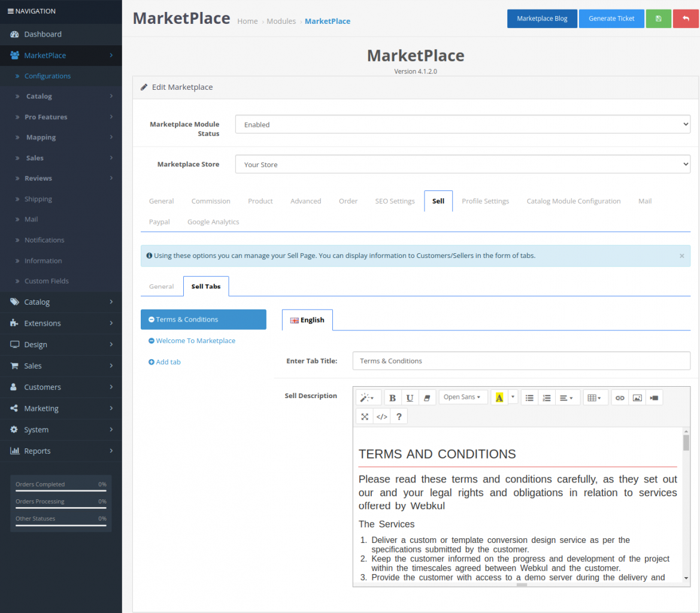Open the editor magic style tool
The image size is (700, 613).
tap(368, 397)
